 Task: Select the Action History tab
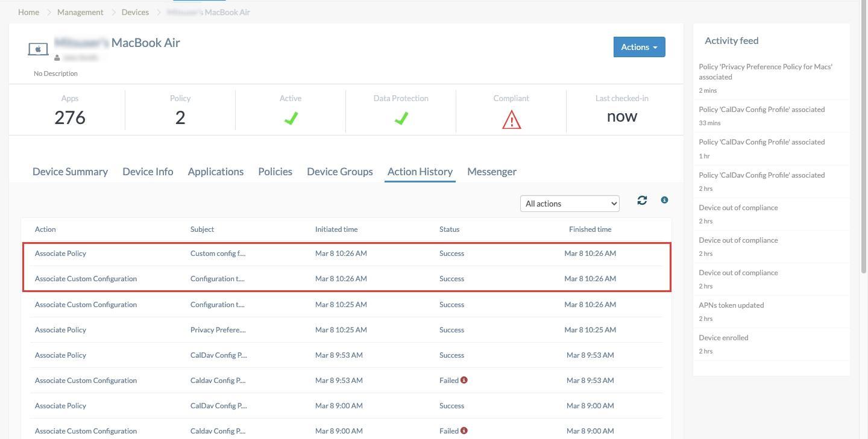point(420,172)
